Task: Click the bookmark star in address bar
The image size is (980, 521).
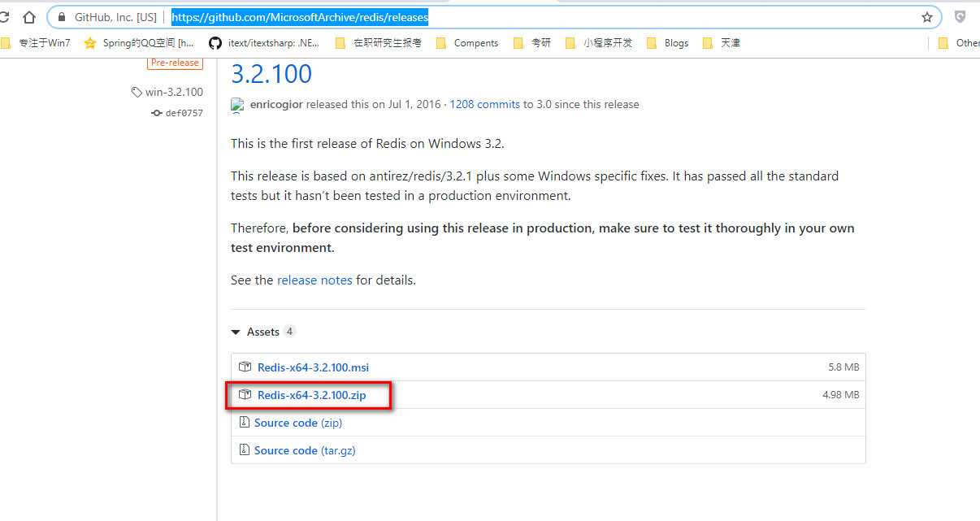Action: pos(927,17)
